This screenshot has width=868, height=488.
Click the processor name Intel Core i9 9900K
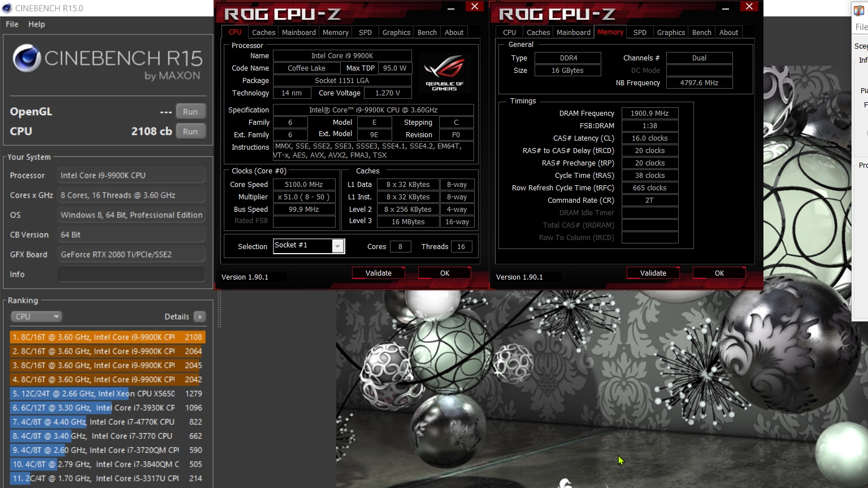tap(342, 56)
